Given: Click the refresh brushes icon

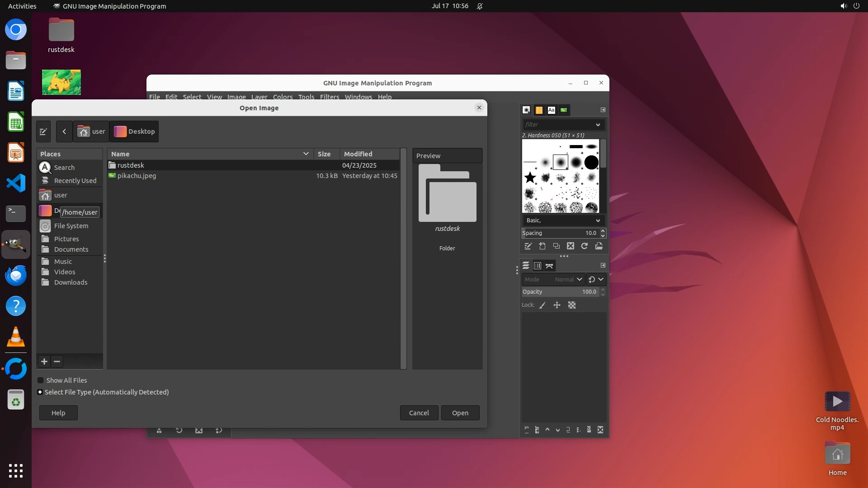Looking at the screenshot, I should (585, 246).
